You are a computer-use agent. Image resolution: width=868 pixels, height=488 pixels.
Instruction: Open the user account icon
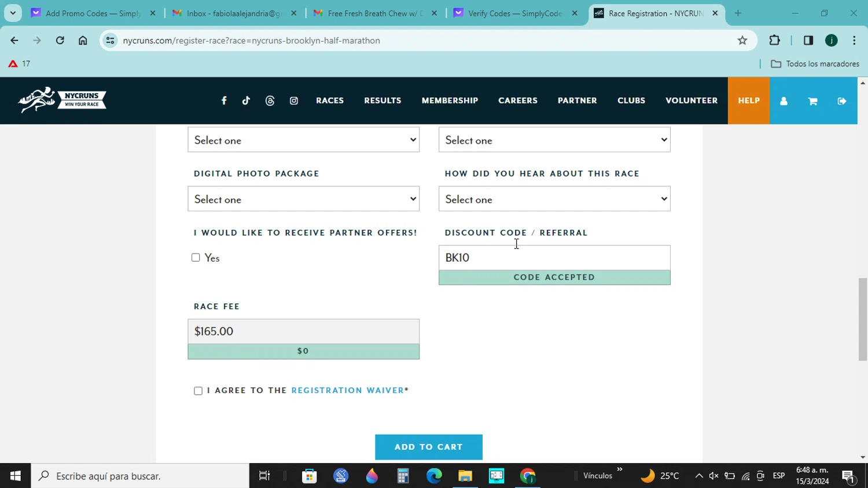tap(784, 101)
